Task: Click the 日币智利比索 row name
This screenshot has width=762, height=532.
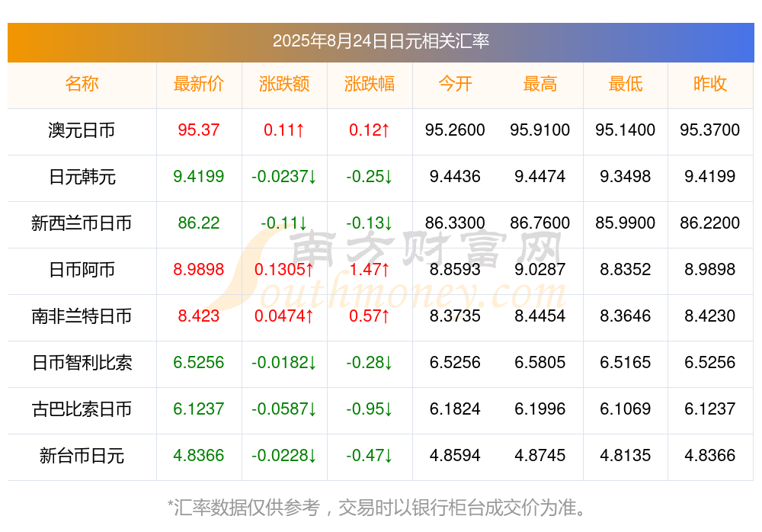Action: 82,363
